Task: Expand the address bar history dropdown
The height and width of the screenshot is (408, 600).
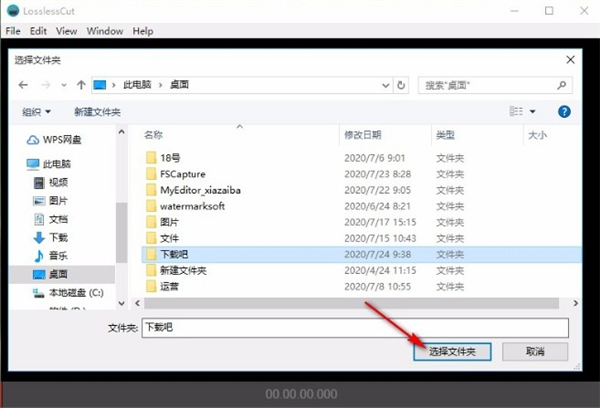Action: [x=388, y=86]
